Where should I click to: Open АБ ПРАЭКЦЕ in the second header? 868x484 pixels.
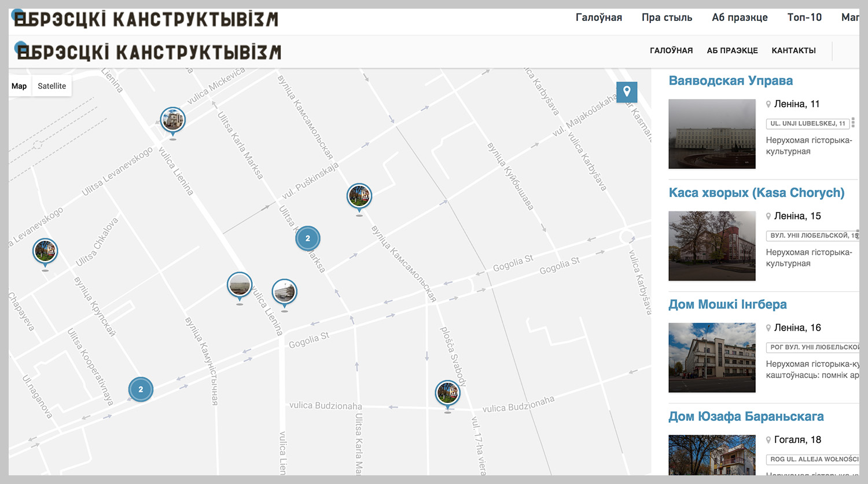pos(732,50)
